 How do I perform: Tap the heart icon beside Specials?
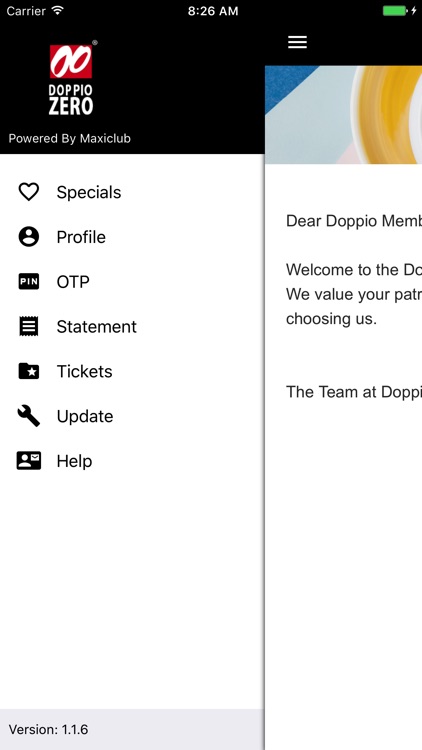click(x=29, y=192)
